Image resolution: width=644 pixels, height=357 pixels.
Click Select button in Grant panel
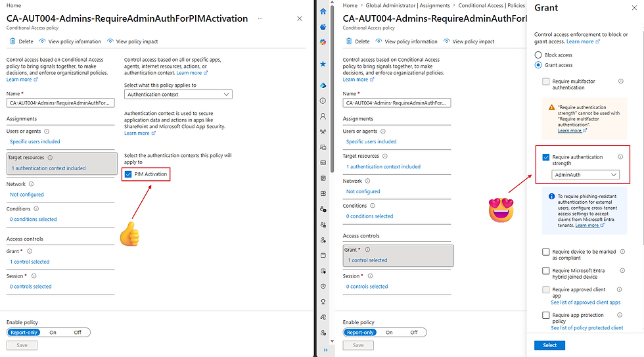(x=549, y=345)
